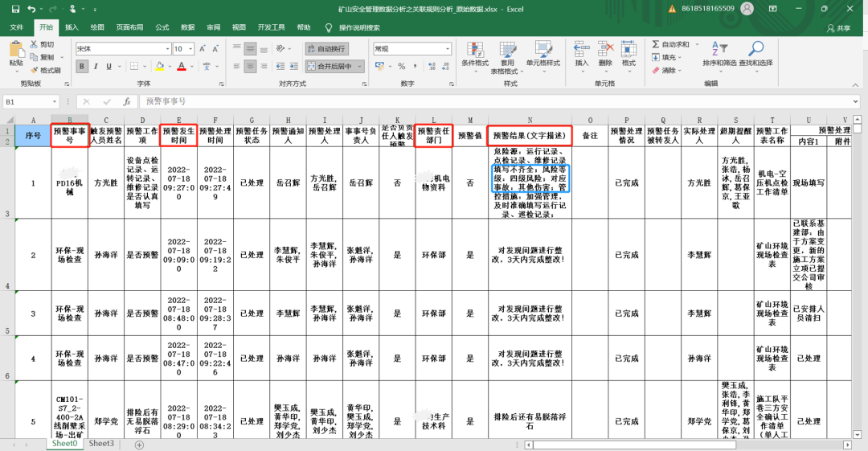
Task: Click the Format cells (格式) icon
Action: pyautogui.click(x=628, y=49)
